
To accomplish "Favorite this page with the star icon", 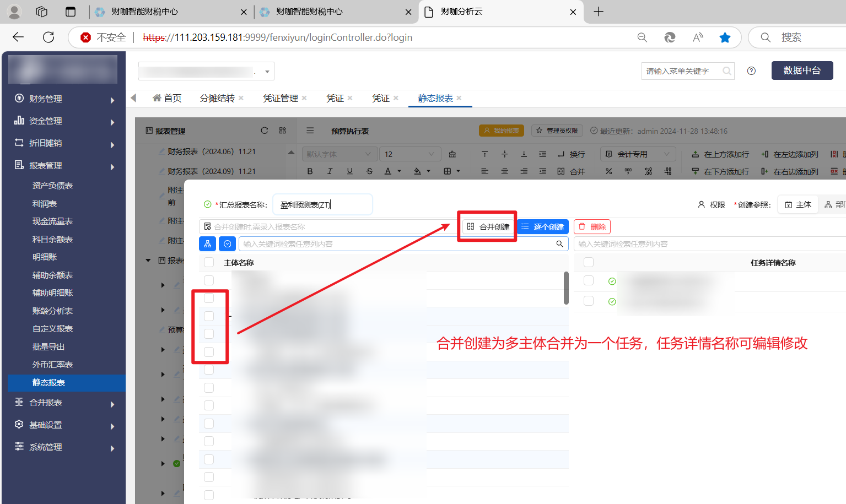I will point(725,37).
